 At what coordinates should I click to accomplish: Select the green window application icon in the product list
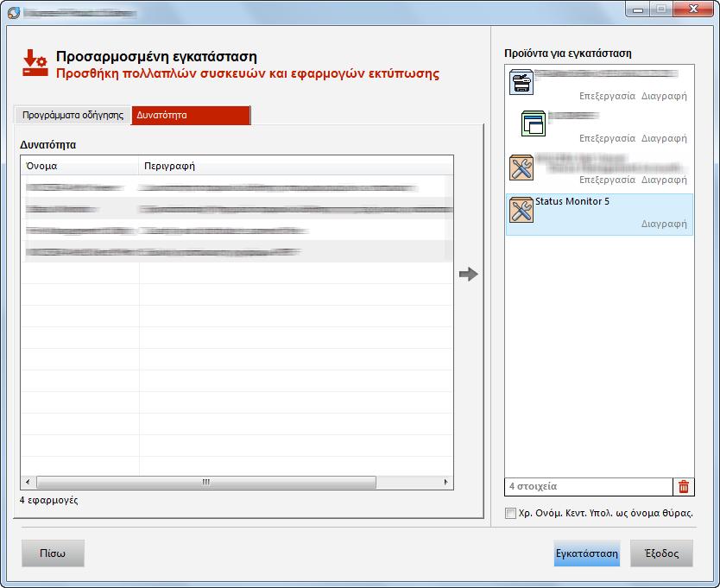pos(534,123)
